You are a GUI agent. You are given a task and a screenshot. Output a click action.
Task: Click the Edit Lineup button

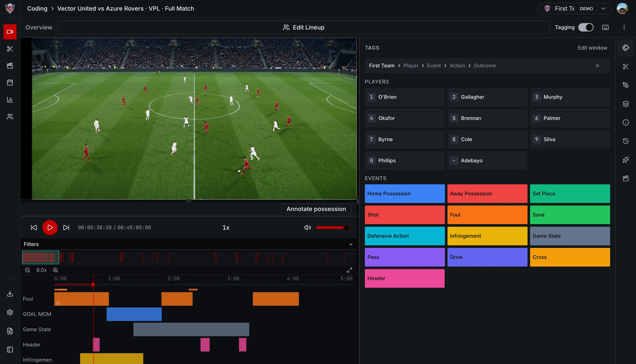coord(303,27)
